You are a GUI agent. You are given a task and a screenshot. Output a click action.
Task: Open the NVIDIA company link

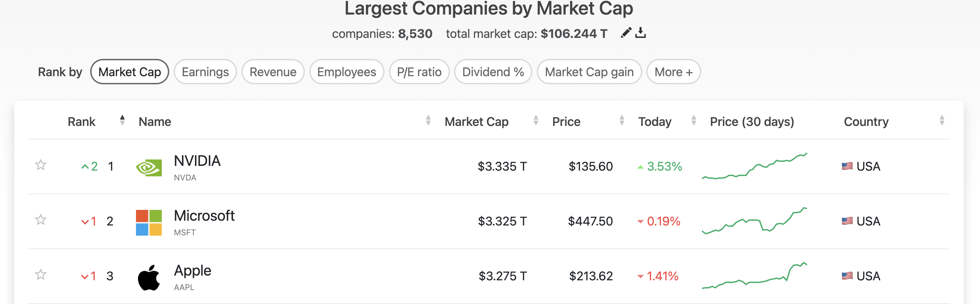pyautogui.click(x=197, y=161)
